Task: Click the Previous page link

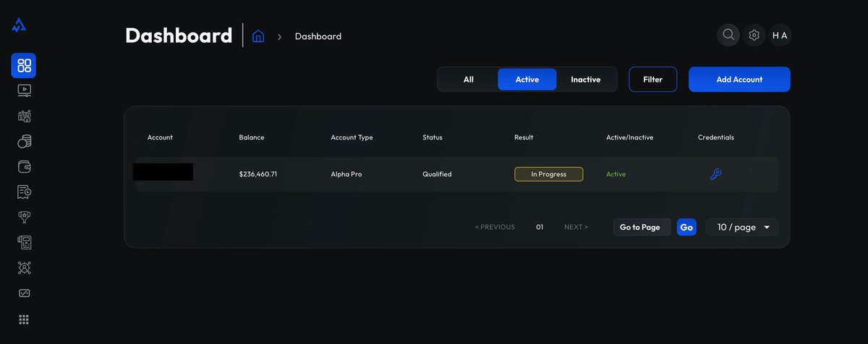Action: click(495, 227)
